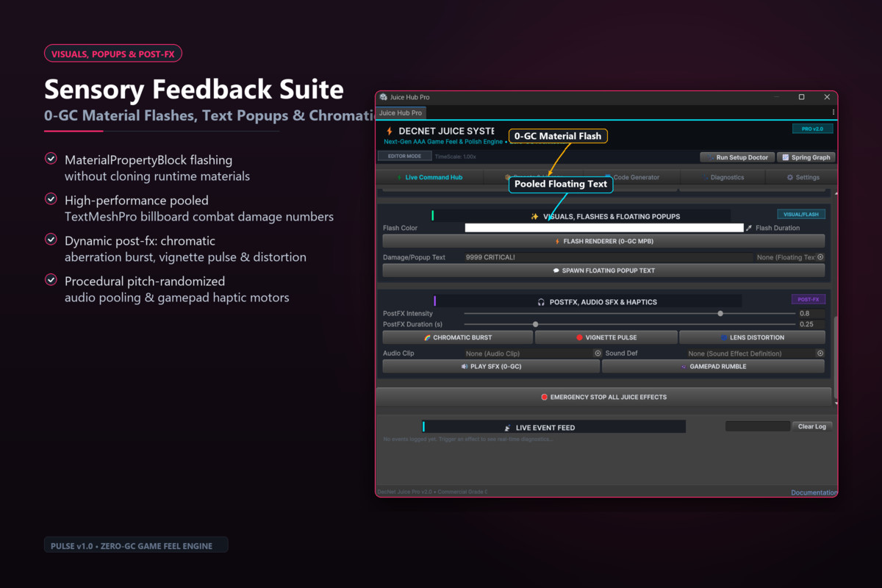Edit the PostFX Intensity value 0.8
Screen dimensions: 882x588
(x=811, y=314)
